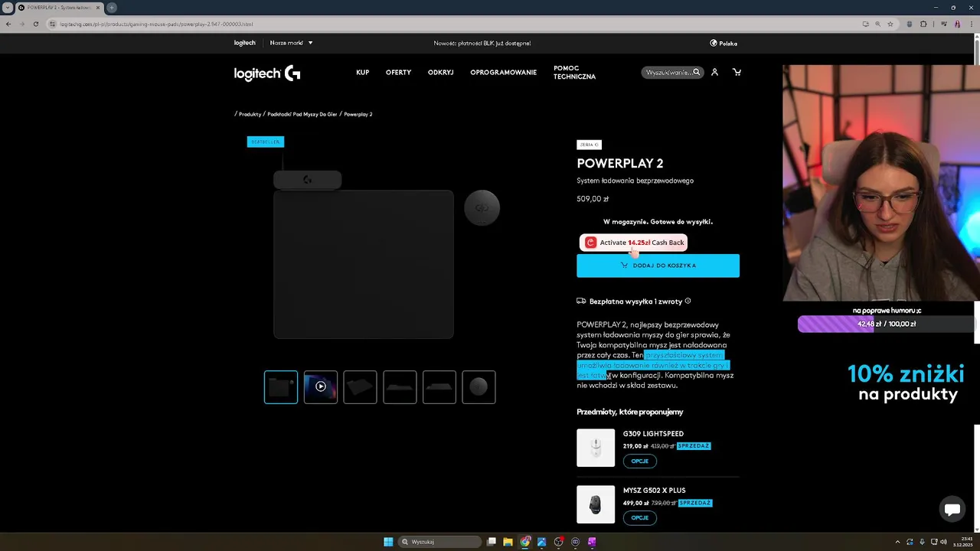Click the Chrome profile avatar
The width and height of the screenshot is (980, 551).
[957, 24]
